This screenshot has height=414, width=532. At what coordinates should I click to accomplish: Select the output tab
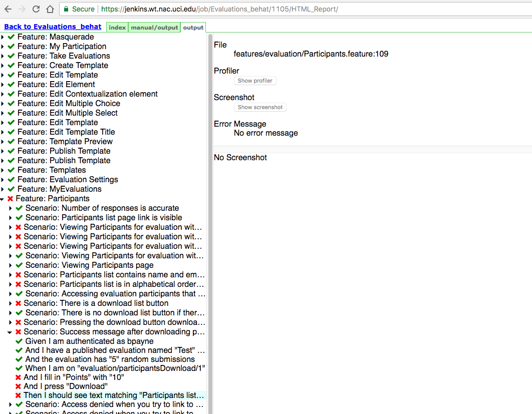click(193, 28)
